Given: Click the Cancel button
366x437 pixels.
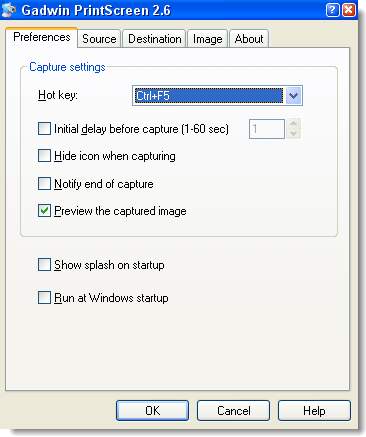Looking at the screenshot, I should click(x=233, y=410).
